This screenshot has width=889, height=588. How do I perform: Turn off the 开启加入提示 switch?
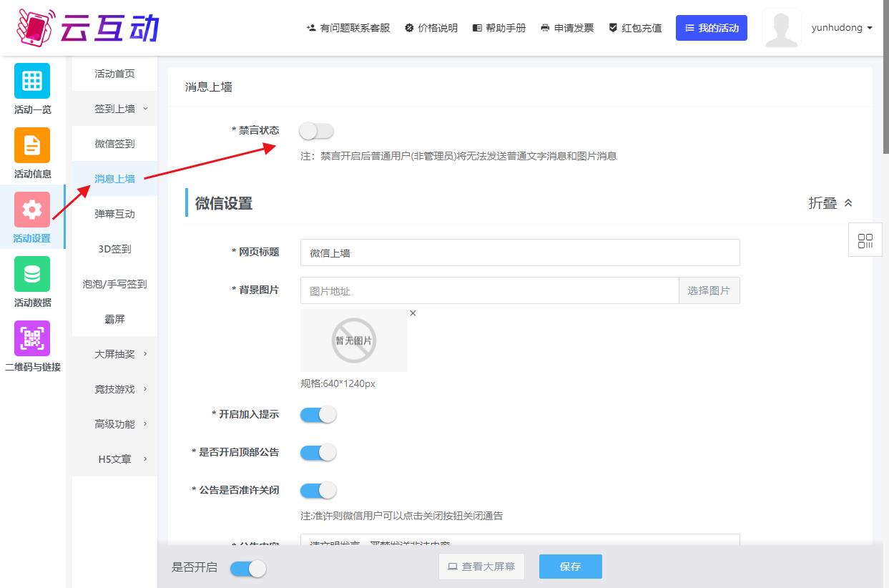(318, 415)
